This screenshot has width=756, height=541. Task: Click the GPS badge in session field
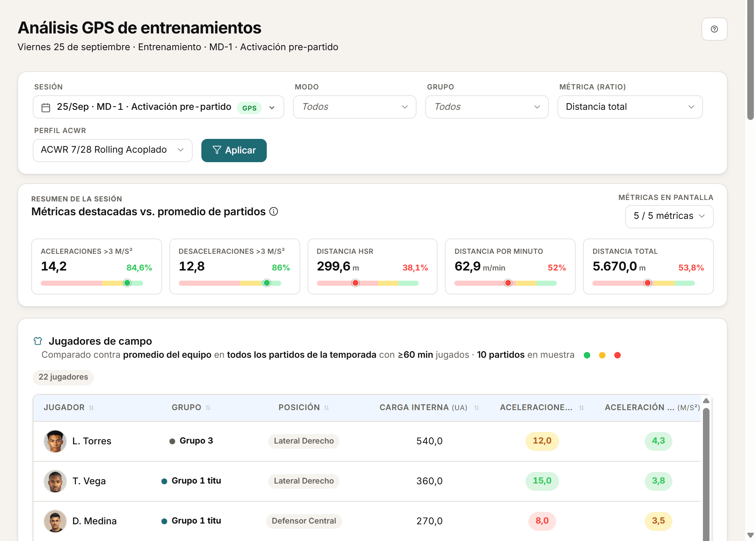click(x=249, y=108)
